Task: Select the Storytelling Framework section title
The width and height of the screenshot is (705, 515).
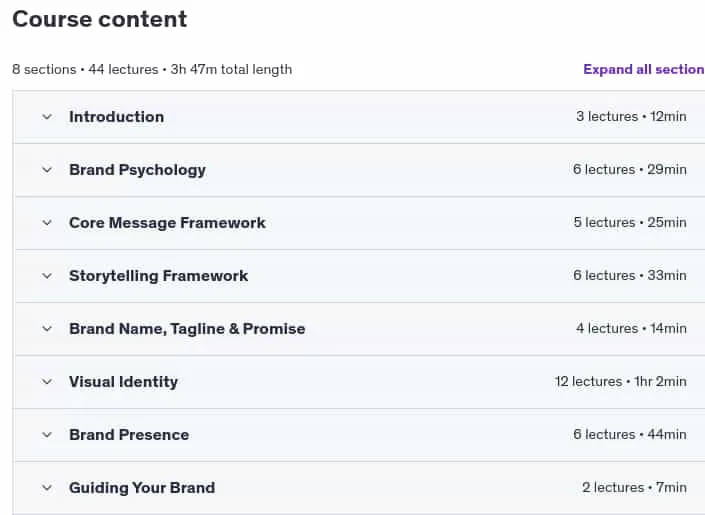Action: tap(158, 276)
